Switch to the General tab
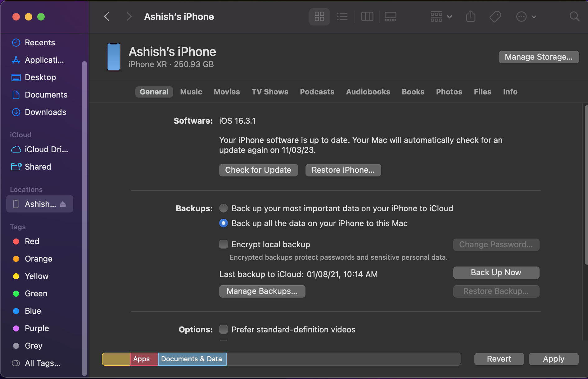The image size is (588, 379). coord(154,92)
